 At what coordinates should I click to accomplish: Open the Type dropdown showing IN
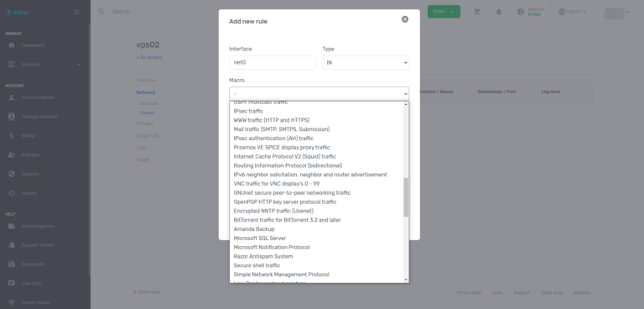[x=366, y=62]
